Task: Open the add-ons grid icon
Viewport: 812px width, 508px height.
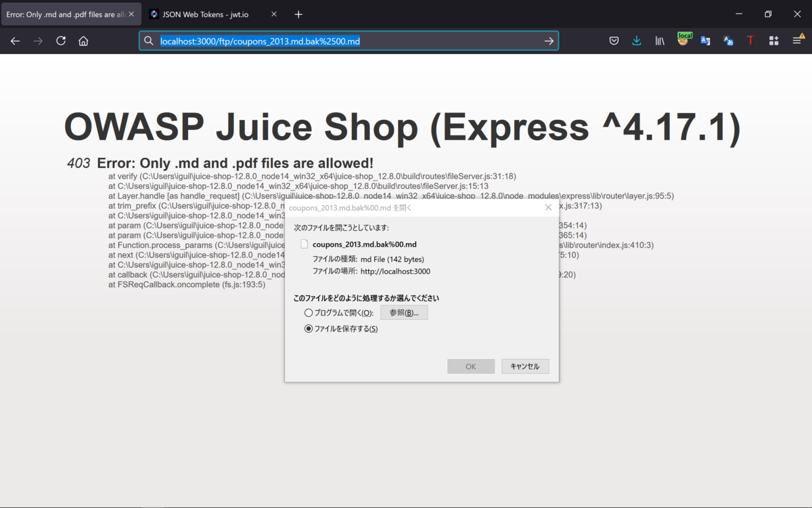Action: 773,41
